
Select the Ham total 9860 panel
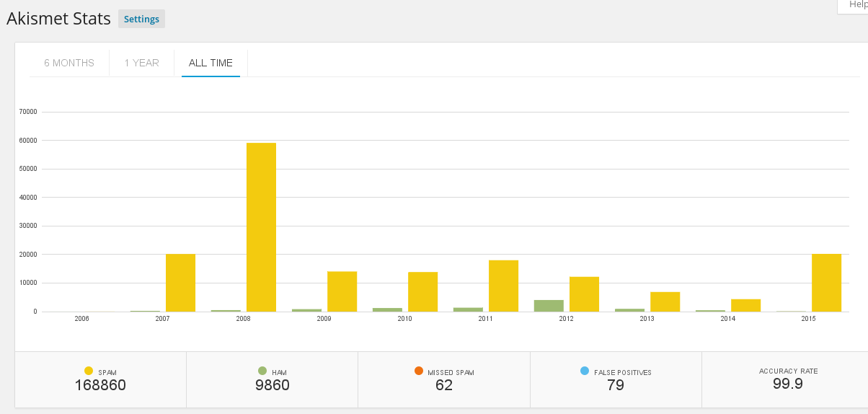coord(273,379)
